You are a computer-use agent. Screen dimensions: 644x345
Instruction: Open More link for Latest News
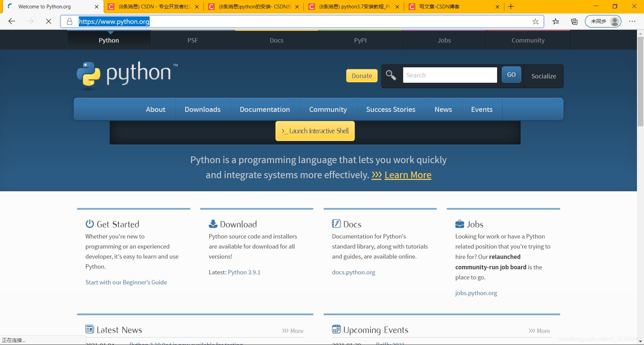(293, 331)
